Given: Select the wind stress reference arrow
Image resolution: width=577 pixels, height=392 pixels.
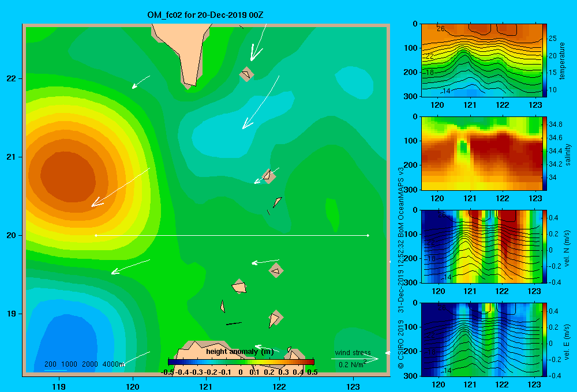Looking at the screenshot, I should 354,359.
